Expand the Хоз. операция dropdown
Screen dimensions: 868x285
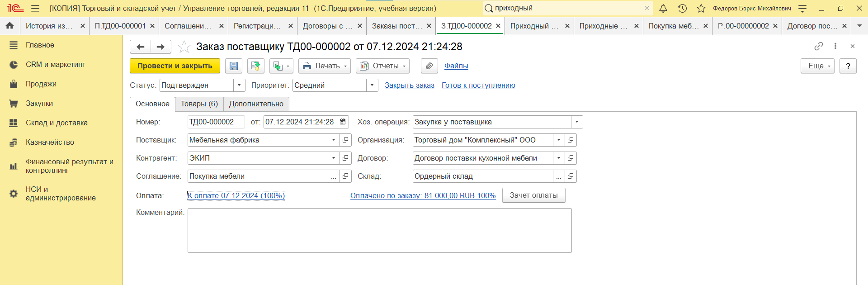tap(577, 122)
